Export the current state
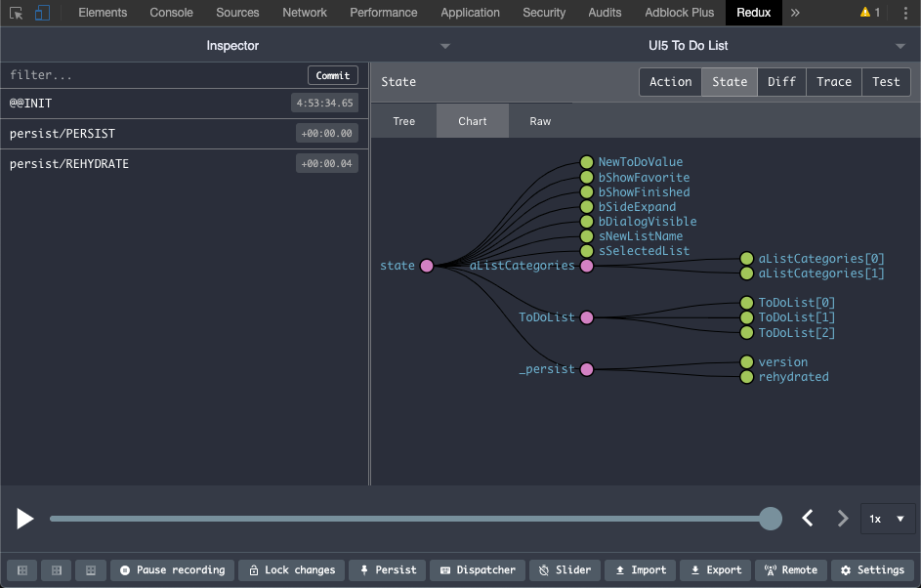The height and width of the screenshot is (588, 921). click(x=715, y=569)
